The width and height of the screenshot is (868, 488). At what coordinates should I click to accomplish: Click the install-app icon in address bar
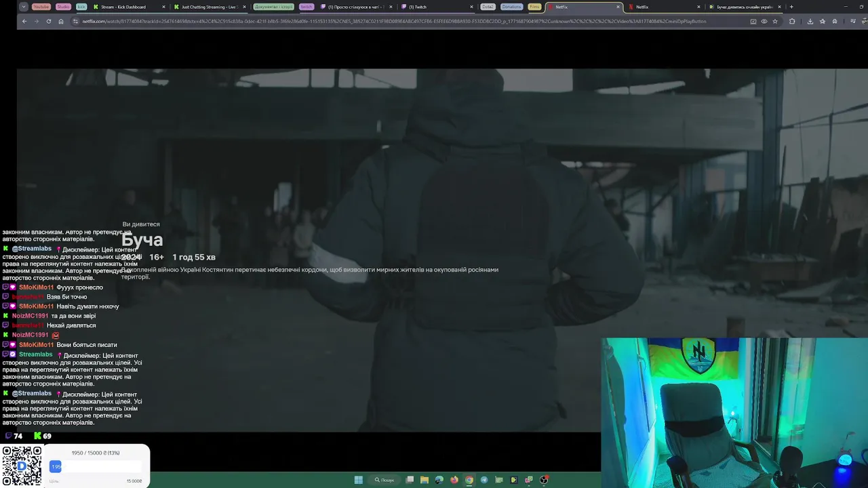[x=753, y=21]
